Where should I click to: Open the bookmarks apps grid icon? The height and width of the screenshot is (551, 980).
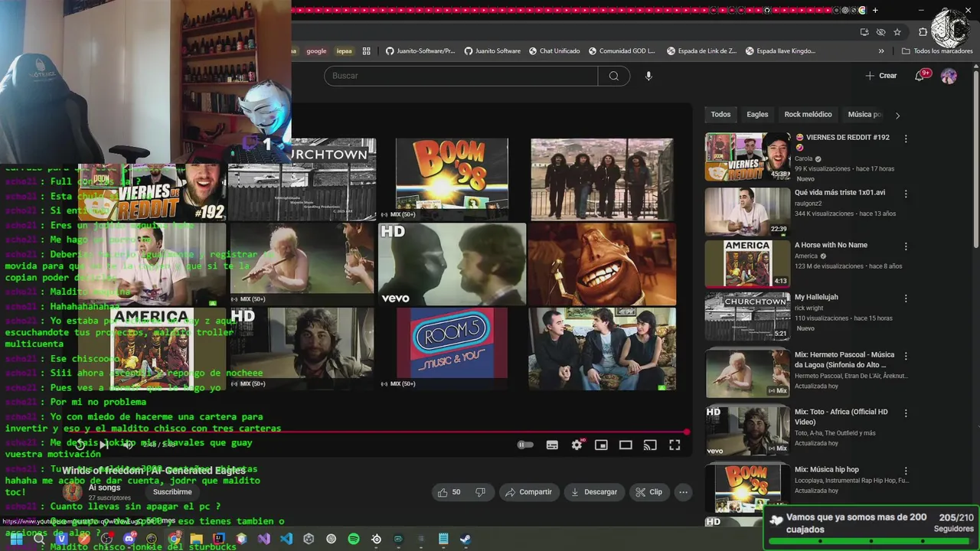pyautogui.click(x=366, y=51)
